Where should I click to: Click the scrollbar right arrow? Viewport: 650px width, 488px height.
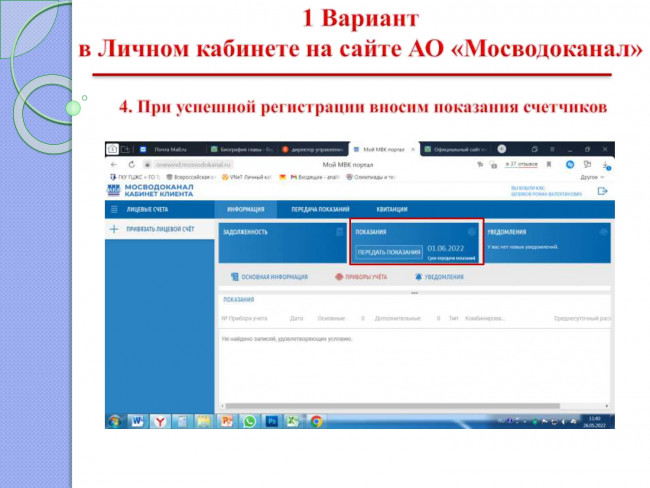point(607,406)
